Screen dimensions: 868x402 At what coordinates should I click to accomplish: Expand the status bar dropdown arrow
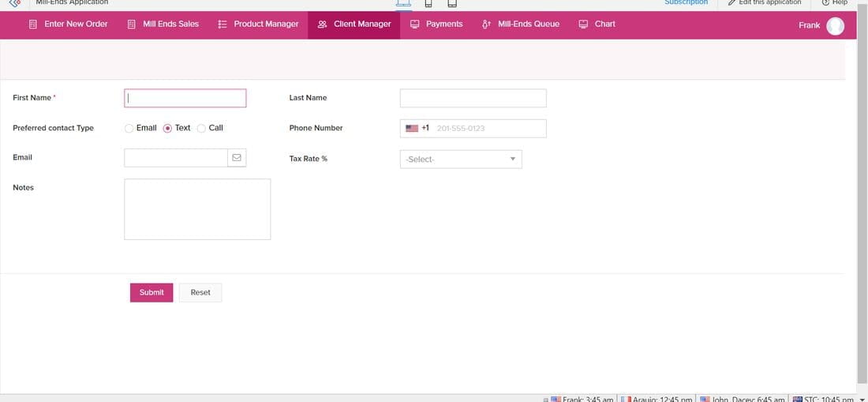(861, 399)
